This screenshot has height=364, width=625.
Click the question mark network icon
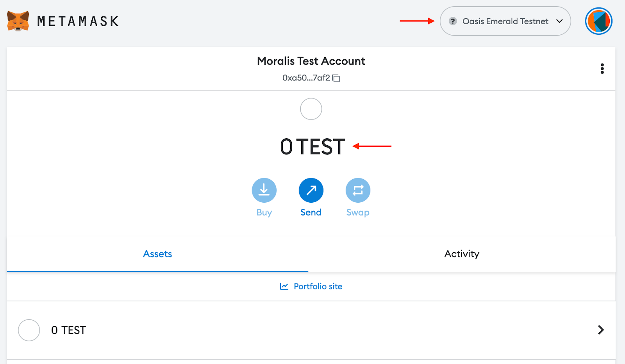coord(453,21)
